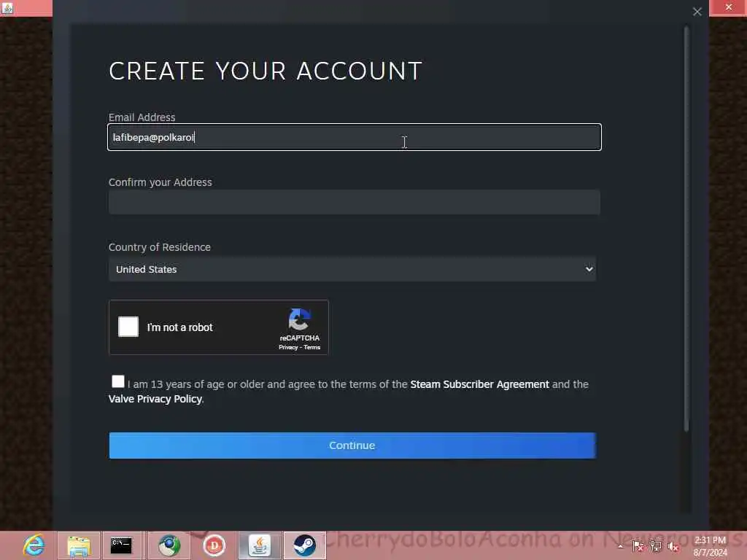Image resolution: width=747 pixels, height=560 pixels.
Task: Tick the 13 years of age agreement checkbox
Action: [117, 381]
